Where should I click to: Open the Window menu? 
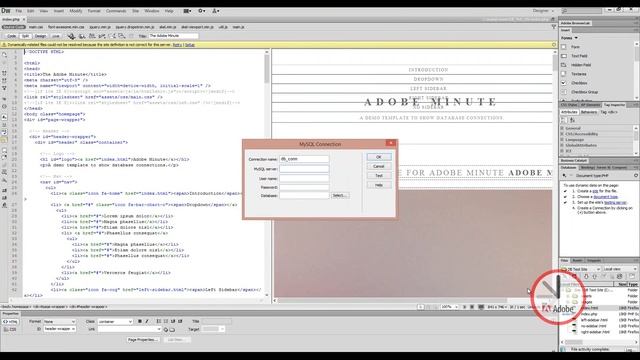(x=151, y=11)
